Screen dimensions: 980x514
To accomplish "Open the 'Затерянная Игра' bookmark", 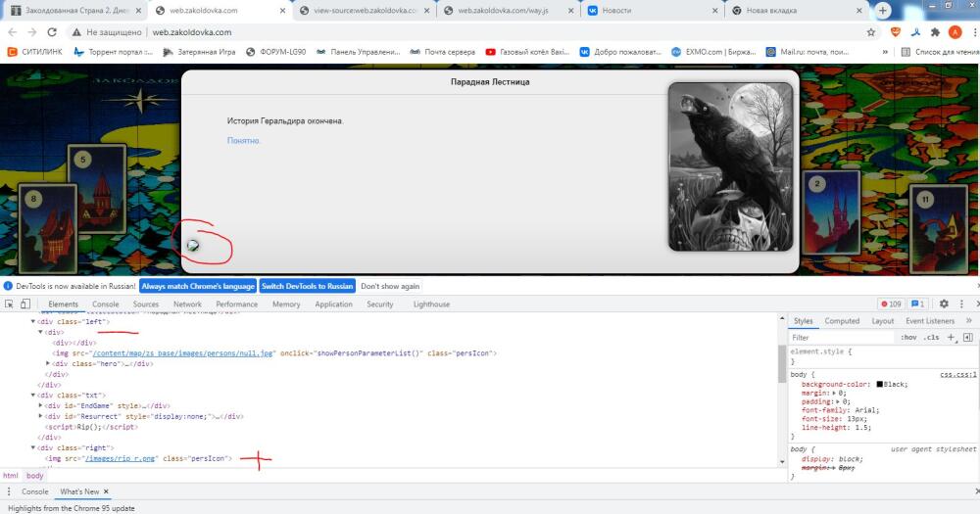I will 199,52.
